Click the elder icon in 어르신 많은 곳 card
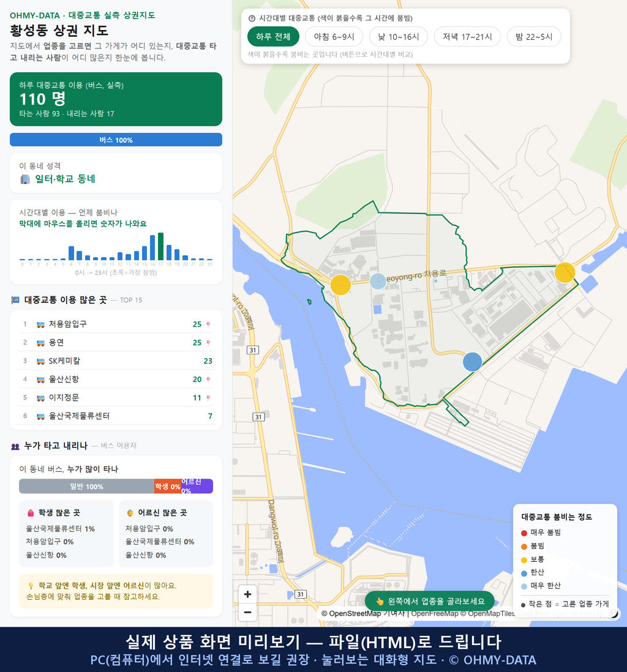This screenshot has height=672, width=627. pos(130,513)
